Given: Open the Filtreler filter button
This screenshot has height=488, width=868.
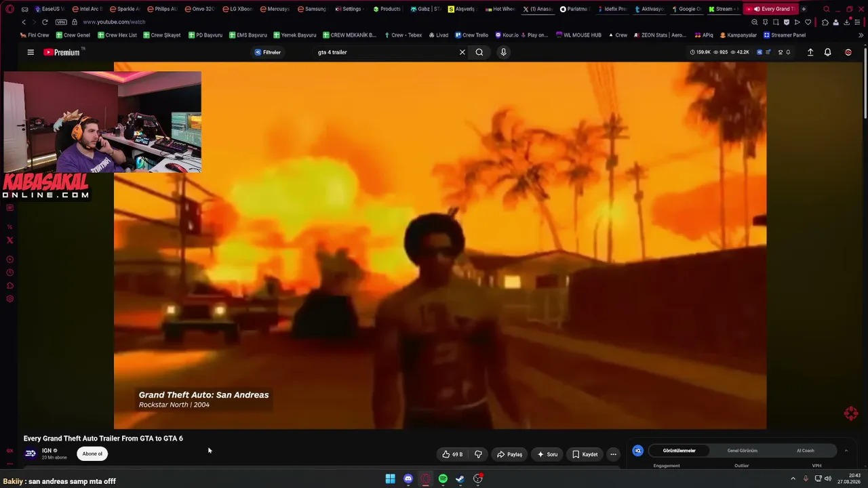Looking at the screenshot, I should coord(268,52).
